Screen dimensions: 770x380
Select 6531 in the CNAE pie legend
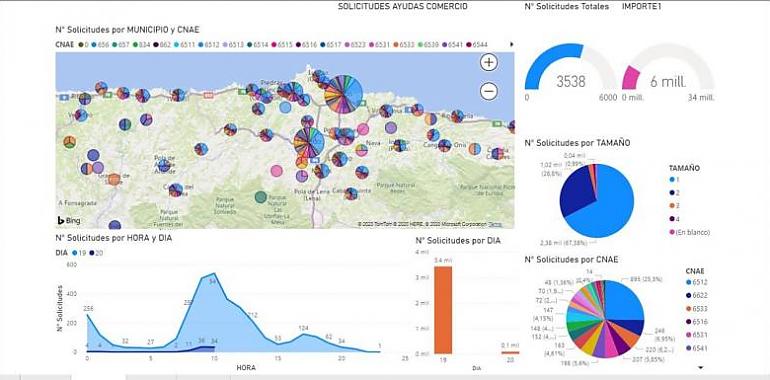coord(696,335)
